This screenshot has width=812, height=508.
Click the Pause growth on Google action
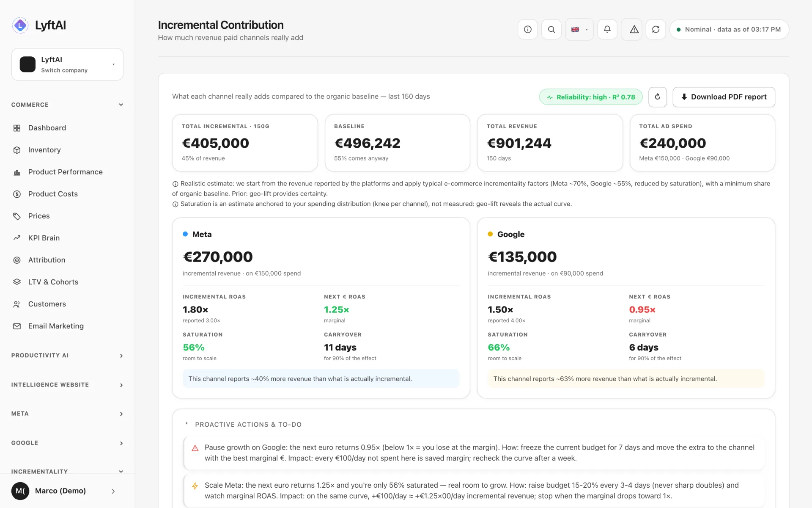(474, 453)
